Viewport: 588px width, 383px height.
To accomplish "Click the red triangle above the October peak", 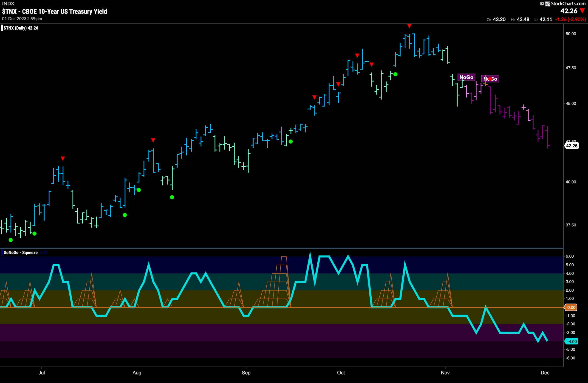I will pos(409,26).
